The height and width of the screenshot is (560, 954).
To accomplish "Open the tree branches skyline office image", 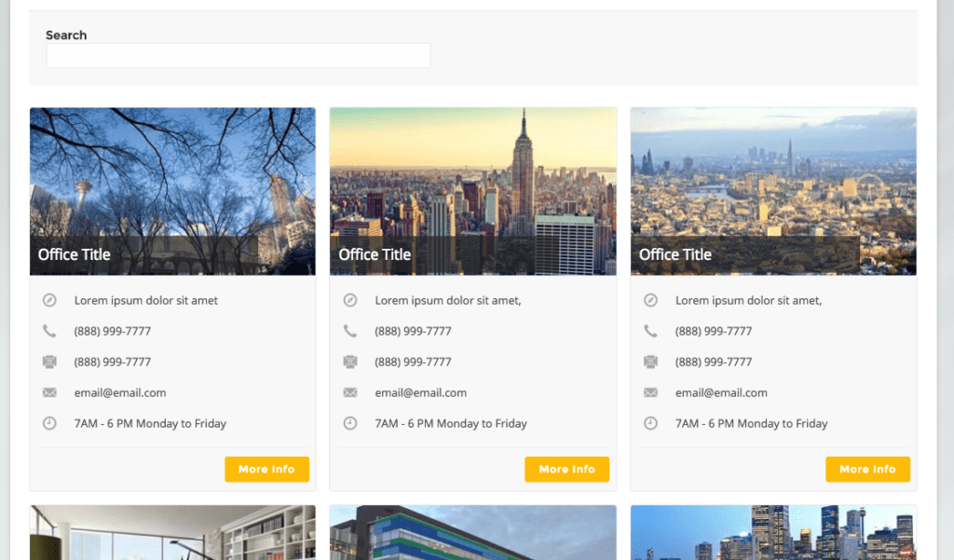I will [x=172, y=172].
